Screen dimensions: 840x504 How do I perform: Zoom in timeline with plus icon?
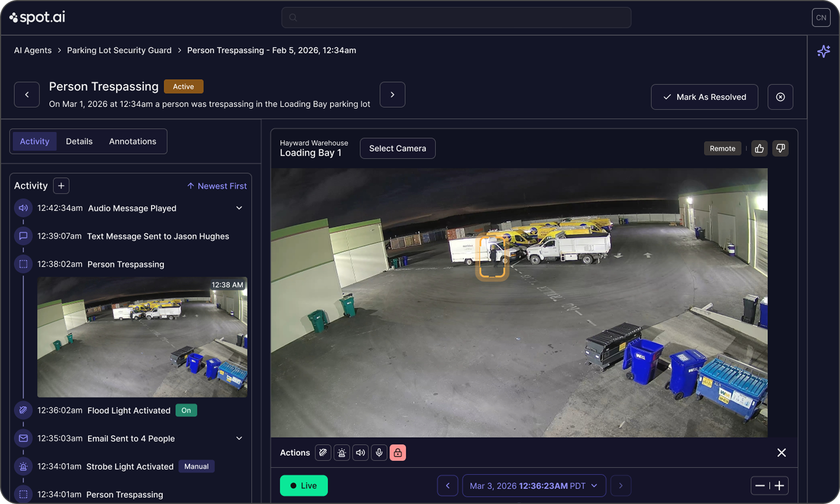[x=779, y=485]
